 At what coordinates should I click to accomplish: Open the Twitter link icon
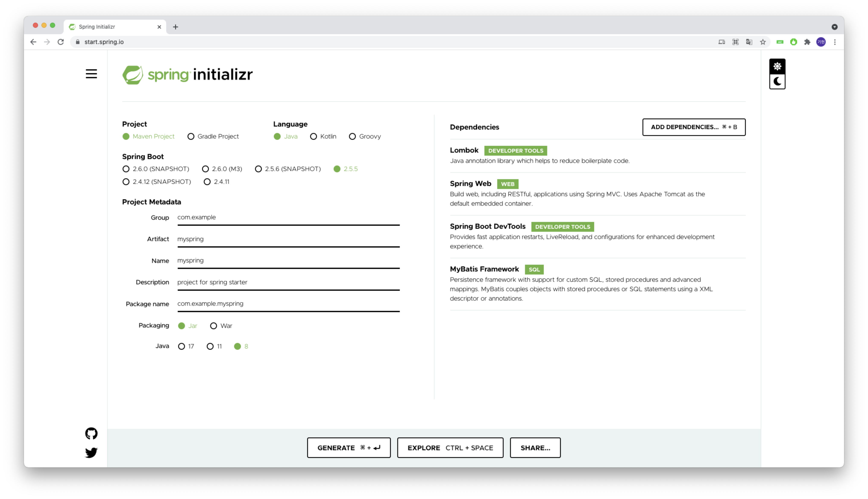pyautogui.click(x=91, y=452)
